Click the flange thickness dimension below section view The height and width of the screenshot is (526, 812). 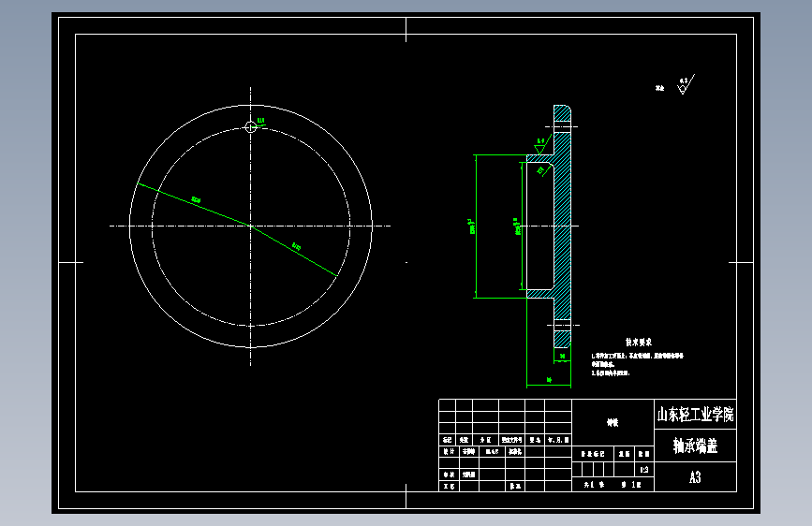coord(562,357)
